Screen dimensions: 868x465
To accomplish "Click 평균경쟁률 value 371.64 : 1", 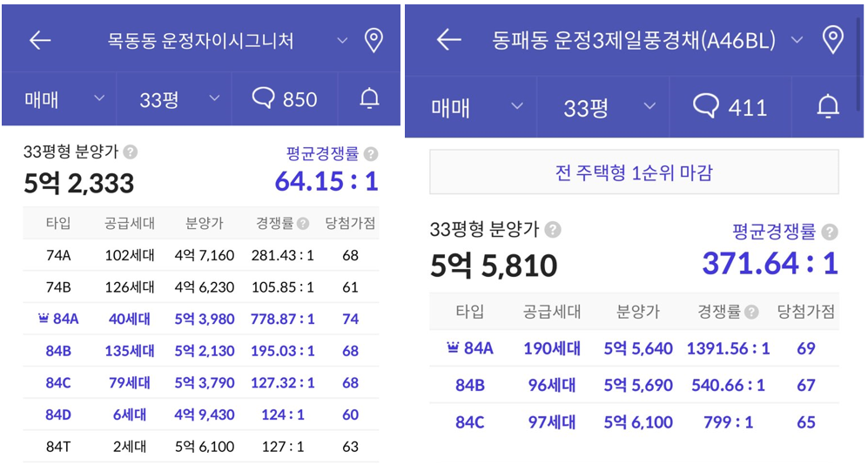I will click(770, 264).
